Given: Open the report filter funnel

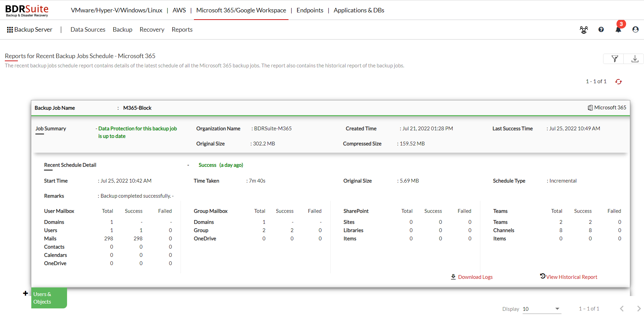Looking at the screenshot, I should pos(615,59).
